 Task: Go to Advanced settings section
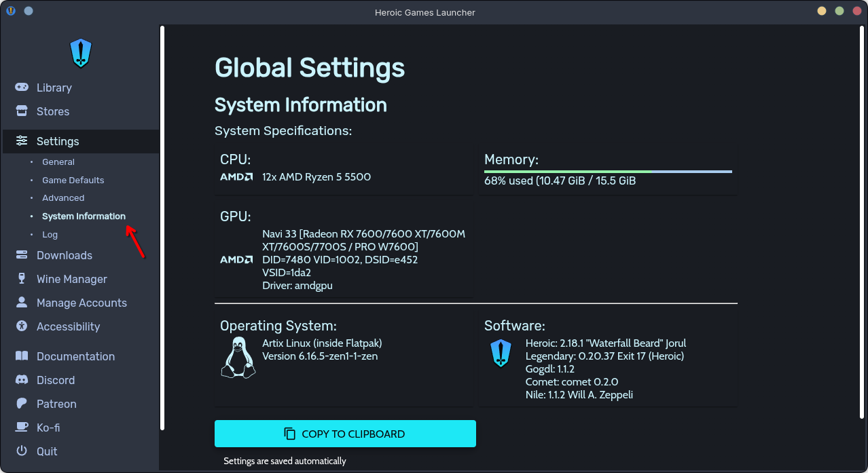click(63, 198)
